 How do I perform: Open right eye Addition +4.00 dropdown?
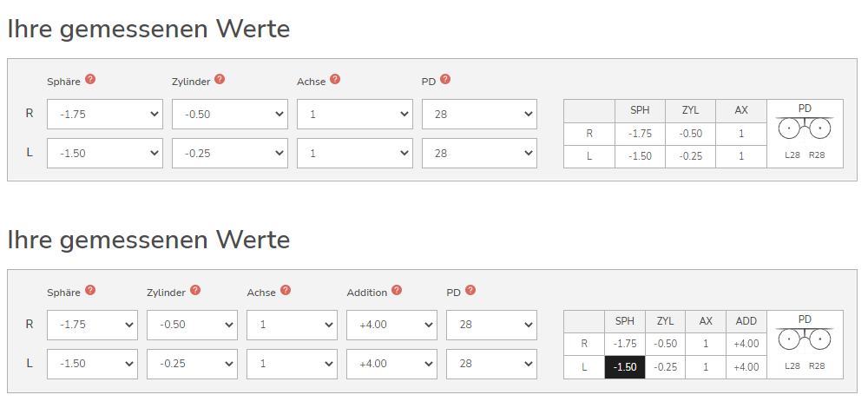pyautogui.click(x=392, y=325)
